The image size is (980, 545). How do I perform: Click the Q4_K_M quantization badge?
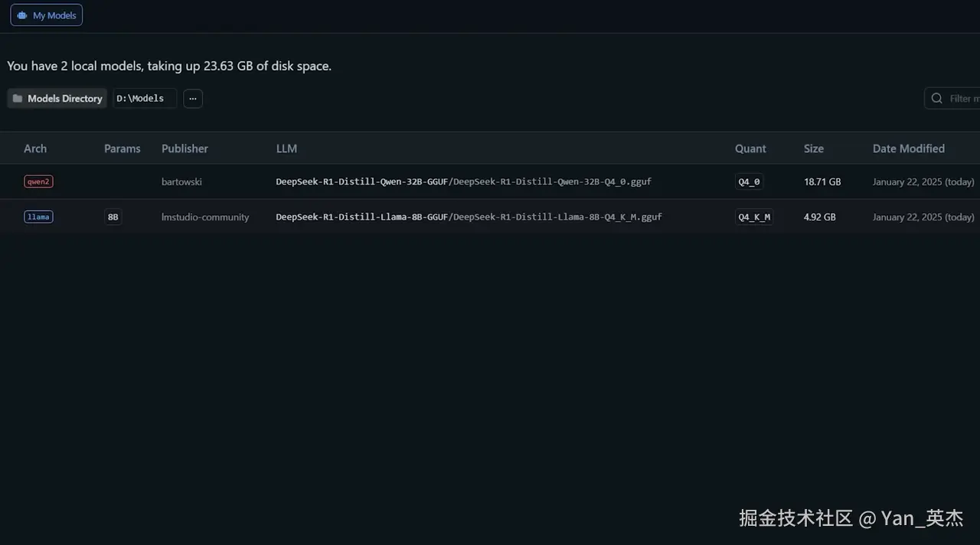click(754, 217)
